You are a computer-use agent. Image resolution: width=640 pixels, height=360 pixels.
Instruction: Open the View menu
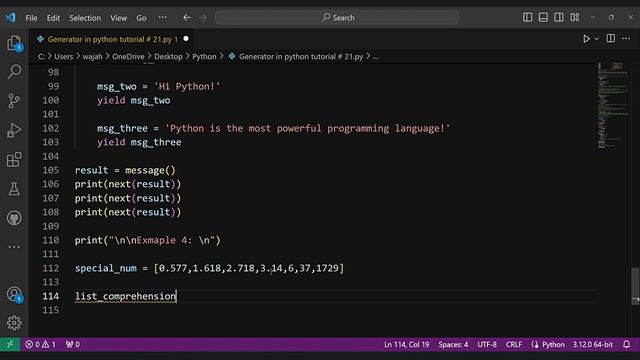point(118,18)
